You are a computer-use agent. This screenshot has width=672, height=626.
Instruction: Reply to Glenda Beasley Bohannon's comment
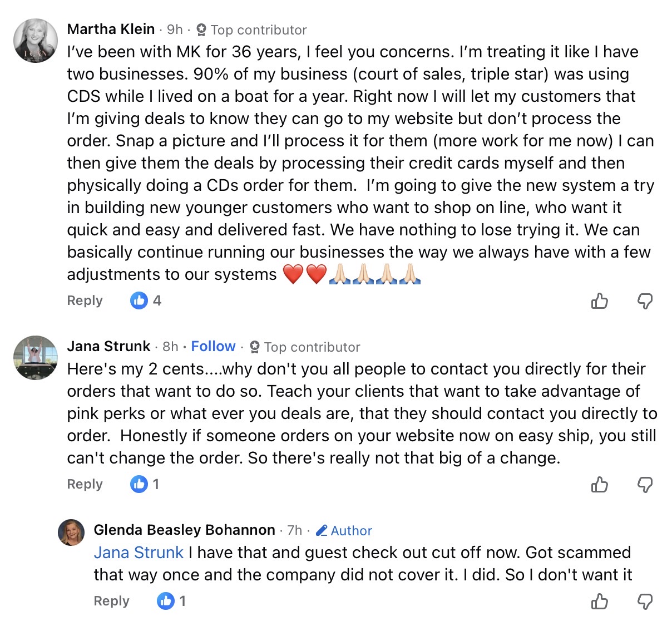coord(111,601)
